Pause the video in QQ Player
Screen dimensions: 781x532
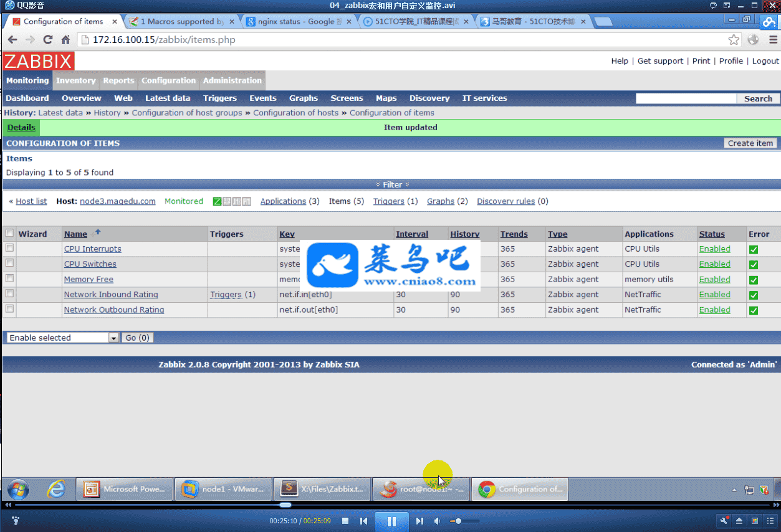click(391, 521)
